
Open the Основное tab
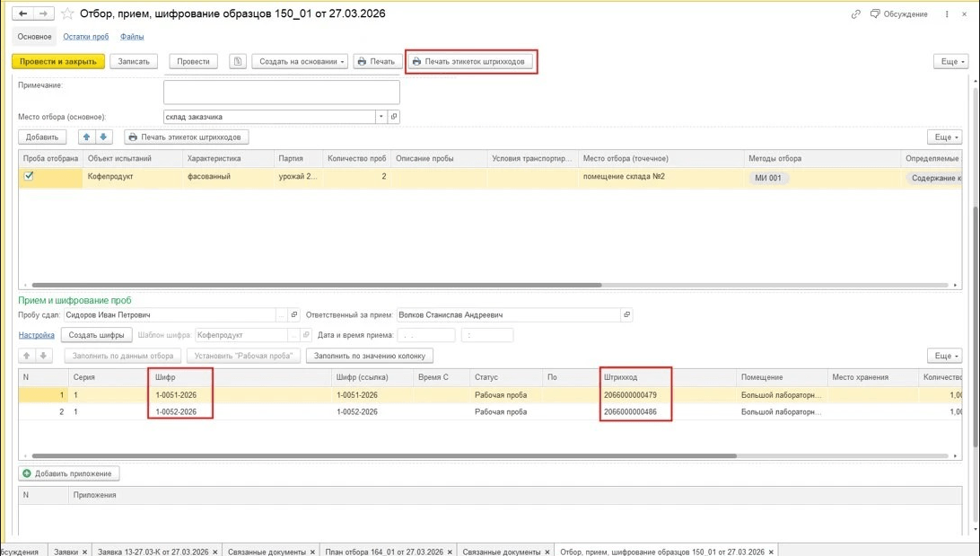click(34, 37)
